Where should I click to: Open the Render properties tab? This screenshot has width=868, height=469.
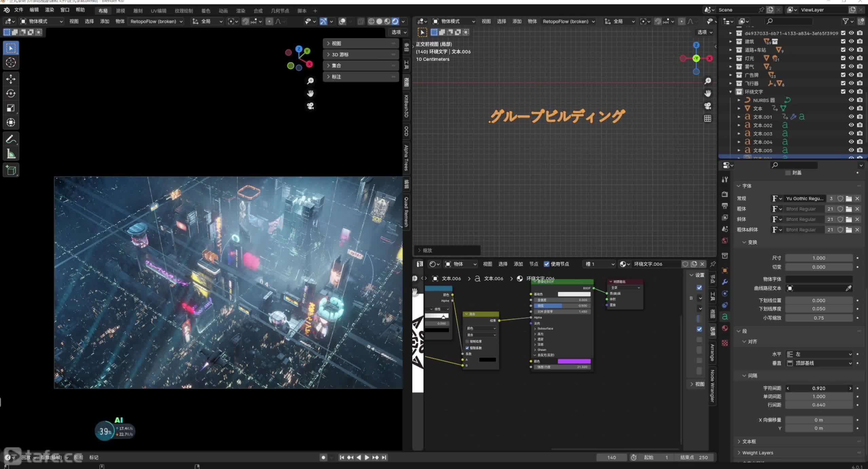[x=725, y=194]
